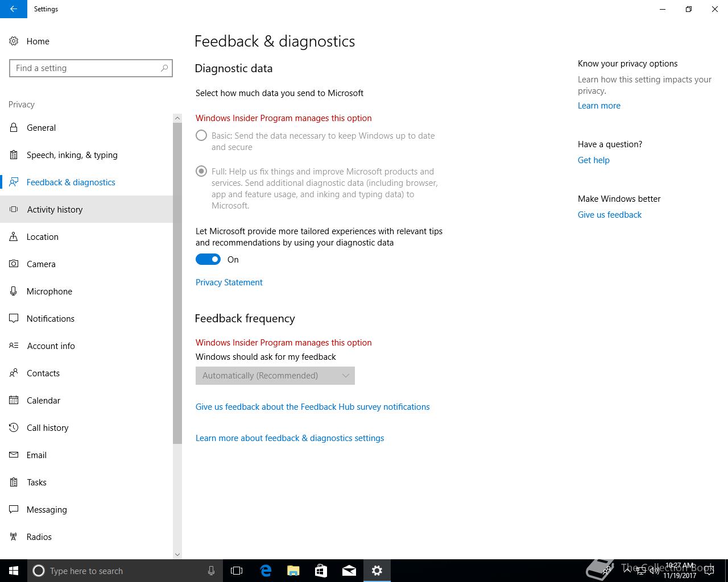
Task: Click the search magnifier icon in Find a setting
Action: coord(164,68)
